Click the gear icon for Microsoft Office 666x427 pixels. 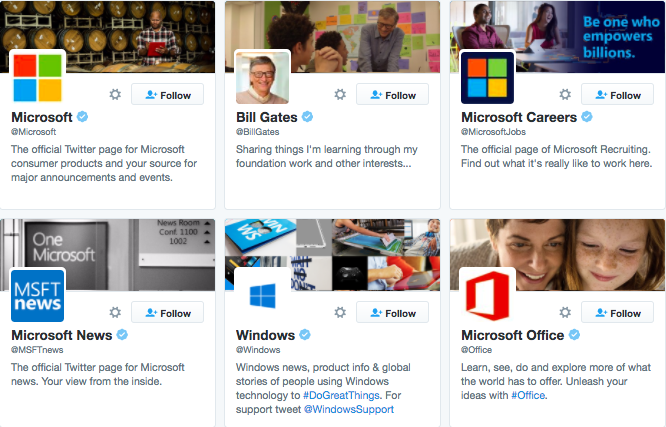point(565,313)
